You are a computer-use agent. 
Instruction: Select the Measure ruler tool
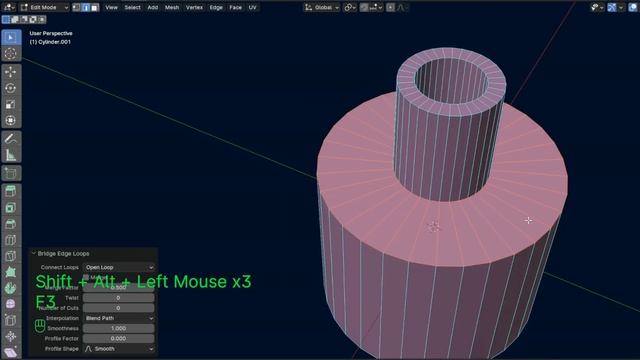pos(11,155)
